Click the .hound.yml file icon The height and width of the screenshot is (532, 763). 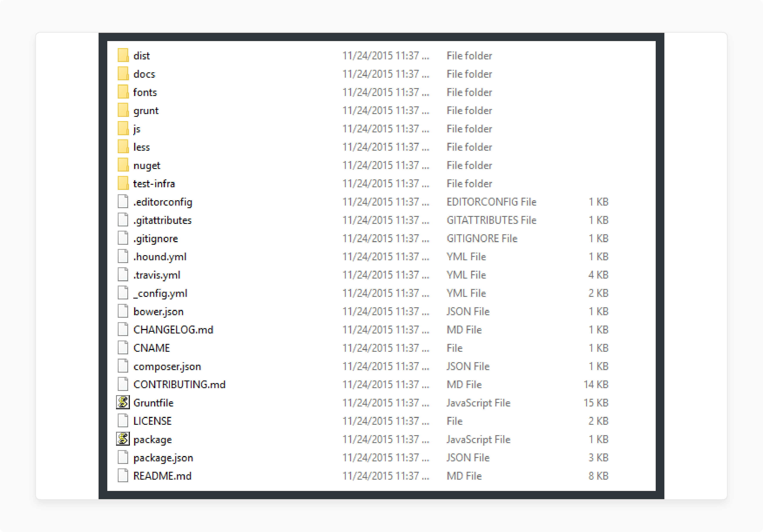tap(123, 256)
